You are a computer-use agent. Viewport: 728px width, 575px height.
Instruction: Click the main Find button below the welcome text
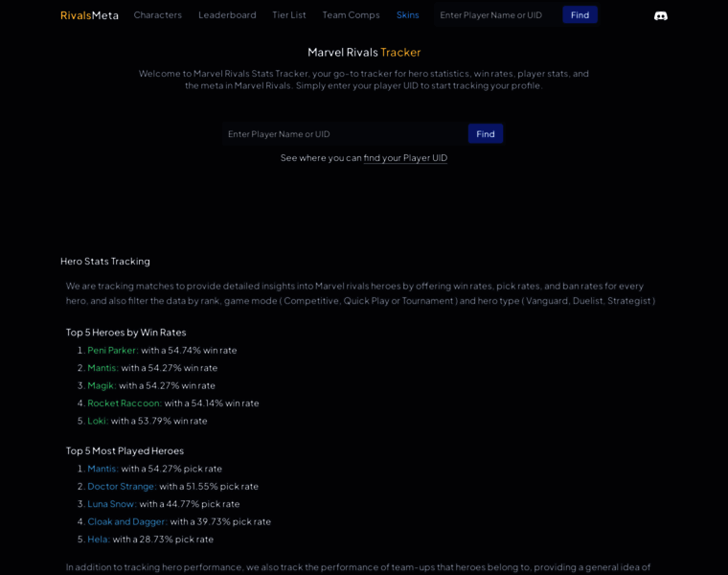486,134
